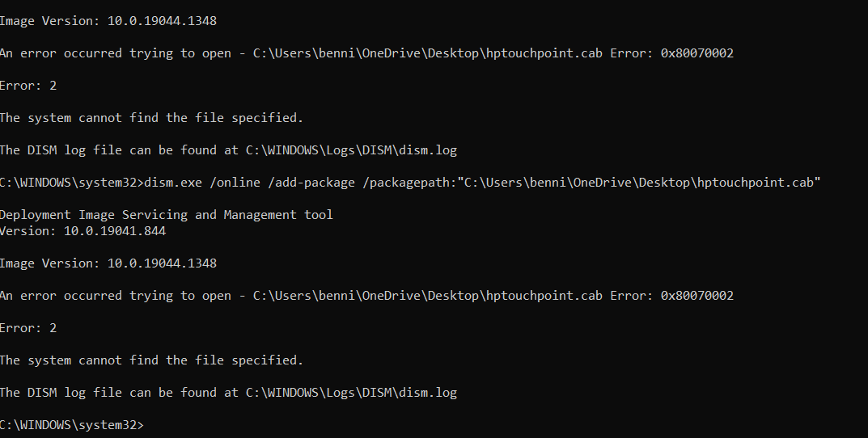This screenshot has width=868, height=438.
Task: Click the first "Error: 2" line
Action: (28, 86)
